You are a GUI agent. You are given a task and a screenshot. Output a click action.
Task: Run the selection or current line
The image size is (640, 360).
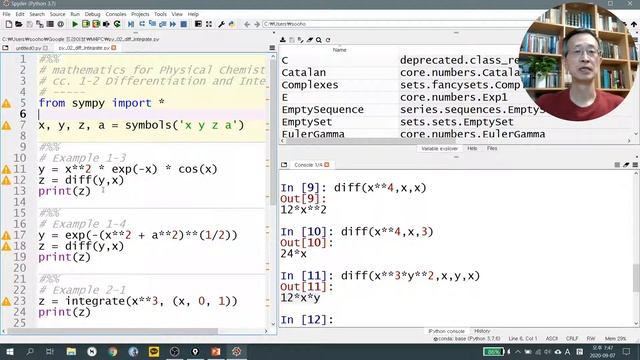click(107, 24)
